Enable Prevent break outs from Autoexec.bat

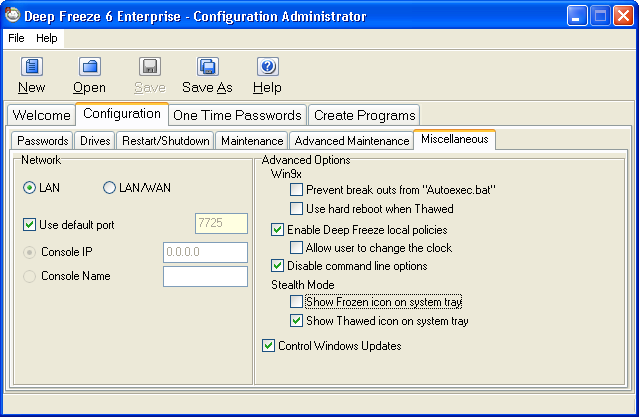click(296, 190)
